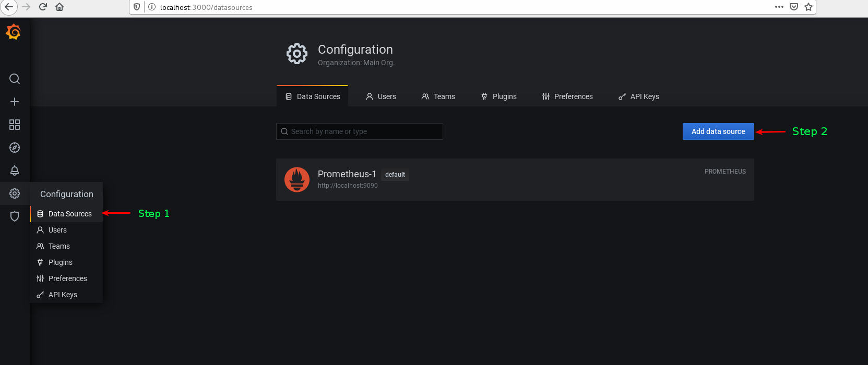Open the API Keys tab
868x365 pixels.
pos(638,96)
